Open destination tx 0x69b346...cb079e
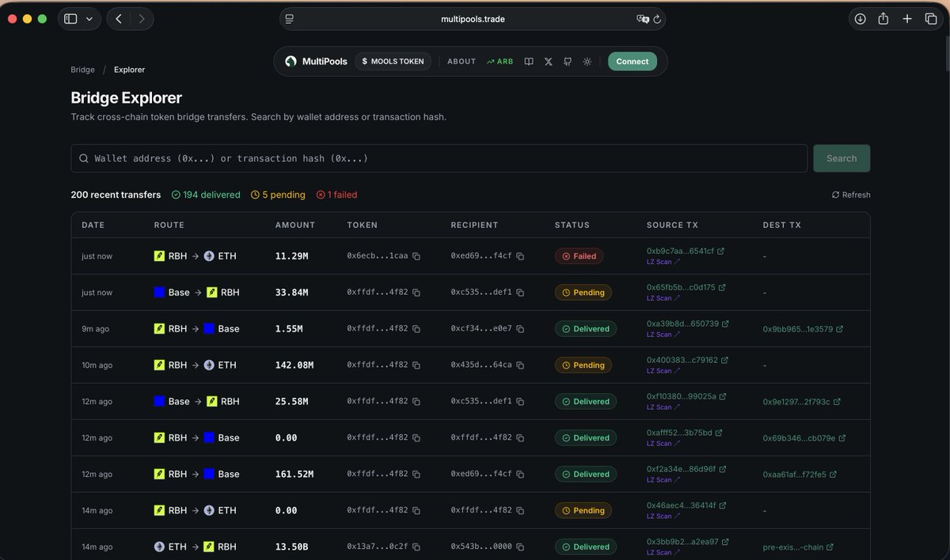The width and height of the screenshot is (950, 560). point(804,438)
